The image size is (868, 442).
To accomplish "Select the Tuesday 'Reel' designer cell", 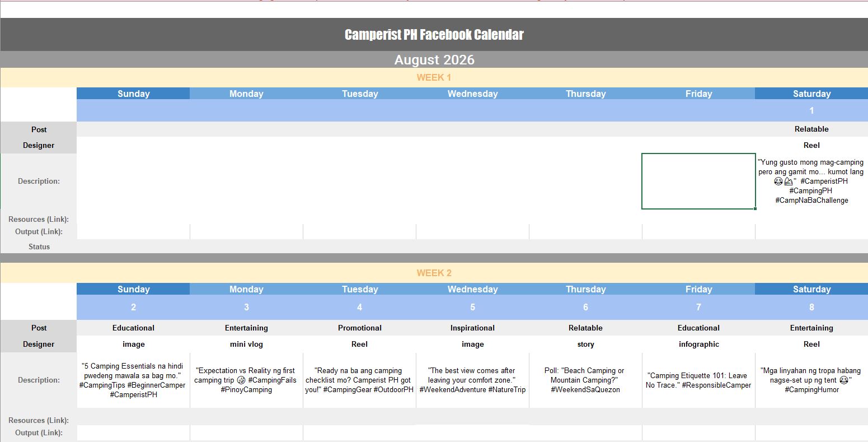I will tap(359, 344).
